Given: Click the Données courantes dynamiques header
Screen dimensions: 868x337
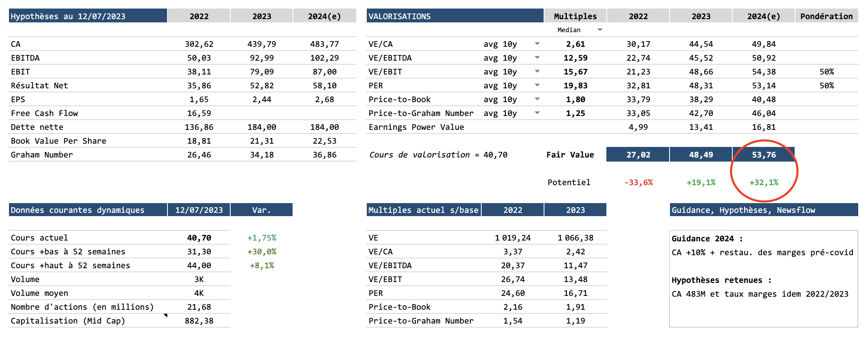Looking at the screenshot, I should click(x=88, y=210).
